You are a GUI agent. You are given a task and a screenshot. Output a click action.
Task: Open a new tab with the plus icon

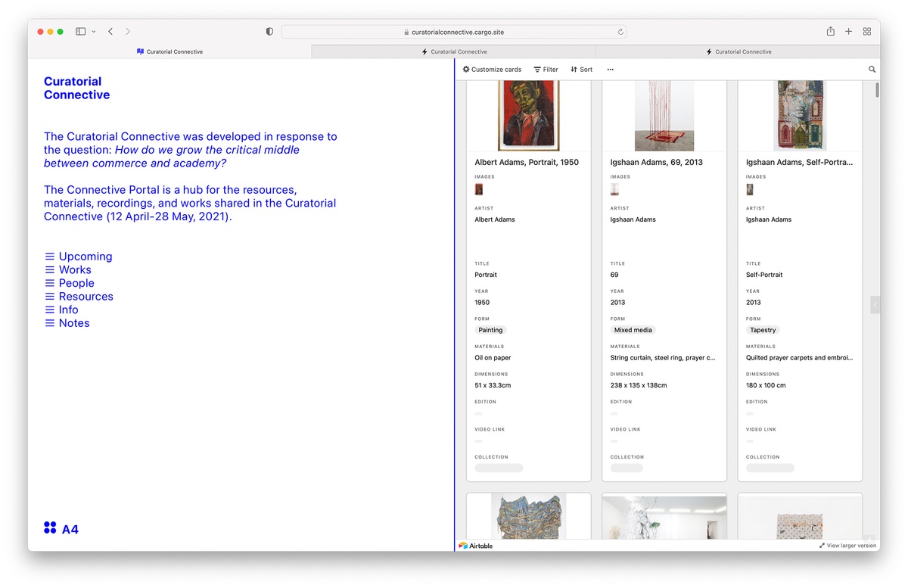point(848,32)
